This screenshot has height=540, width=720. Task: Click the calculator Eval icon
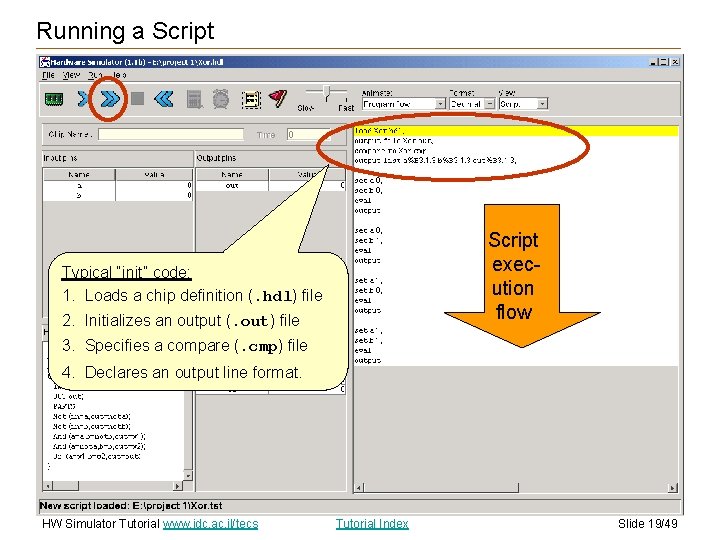(194, 99)
